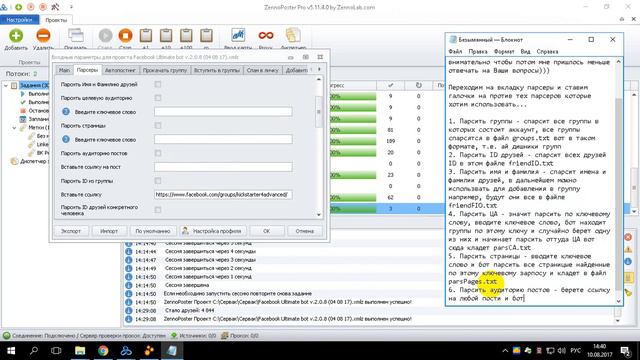Click the Импорт button
The image size is (640, 360).
pyautogui.click(x=109, y=231)
